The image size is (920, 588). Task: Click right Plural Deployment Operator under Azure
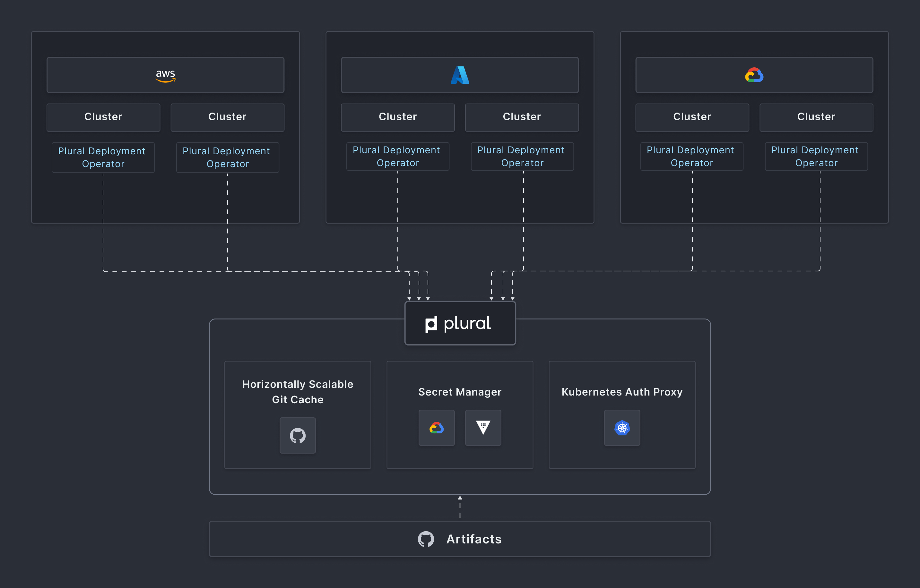pos(522,157)
